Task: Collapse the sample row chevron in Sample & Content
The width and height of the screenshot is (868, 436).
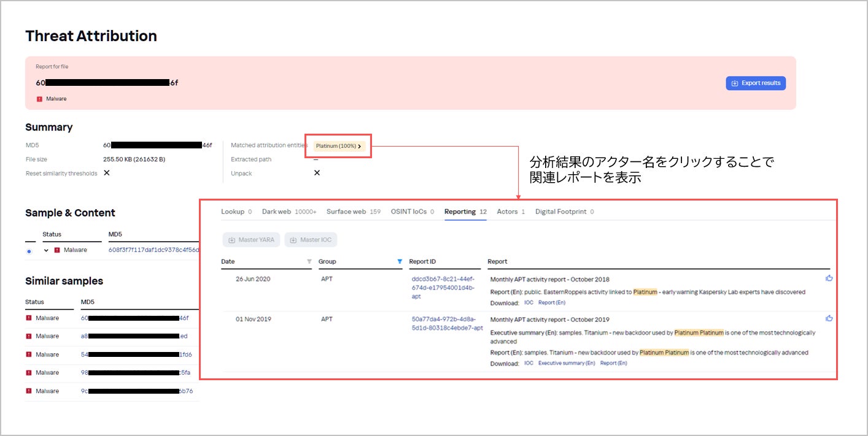Action: point(46,250)
